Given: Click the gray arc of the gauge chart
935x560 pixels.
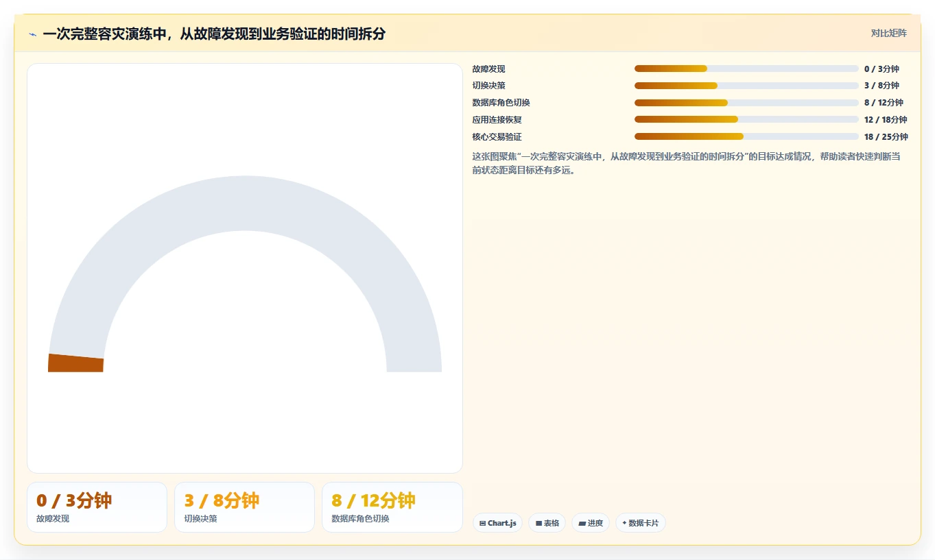Looking at the screenshot, I should (245, 203).
